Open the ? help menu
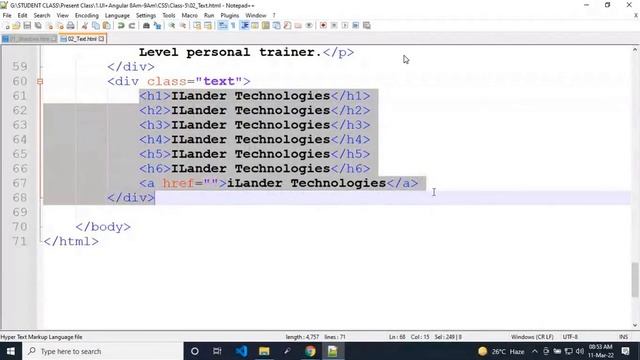 point(274,16)
